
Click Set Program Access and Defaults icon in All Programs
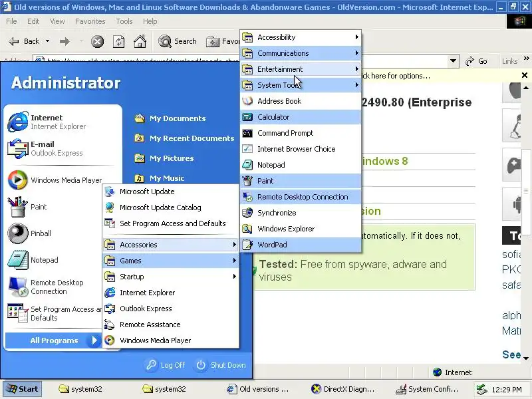(x=110, y=223)
